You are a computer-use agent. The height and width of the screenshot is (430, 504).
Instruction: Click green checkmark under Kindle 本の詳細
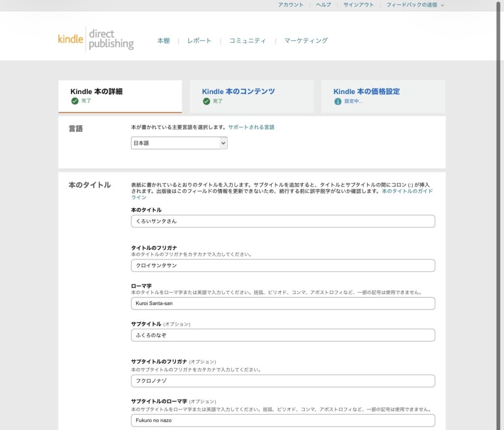coord(75,101)
